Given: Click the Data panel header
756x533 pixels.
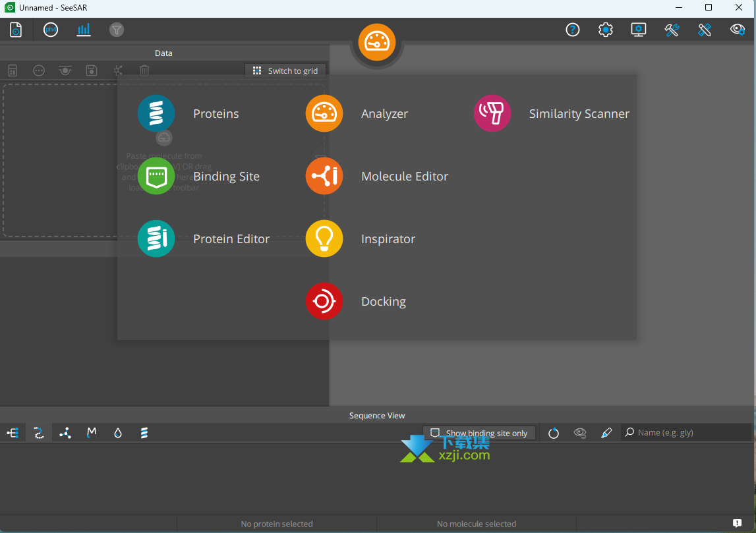Looking at the screenshot, I should [x=164, y=53].
